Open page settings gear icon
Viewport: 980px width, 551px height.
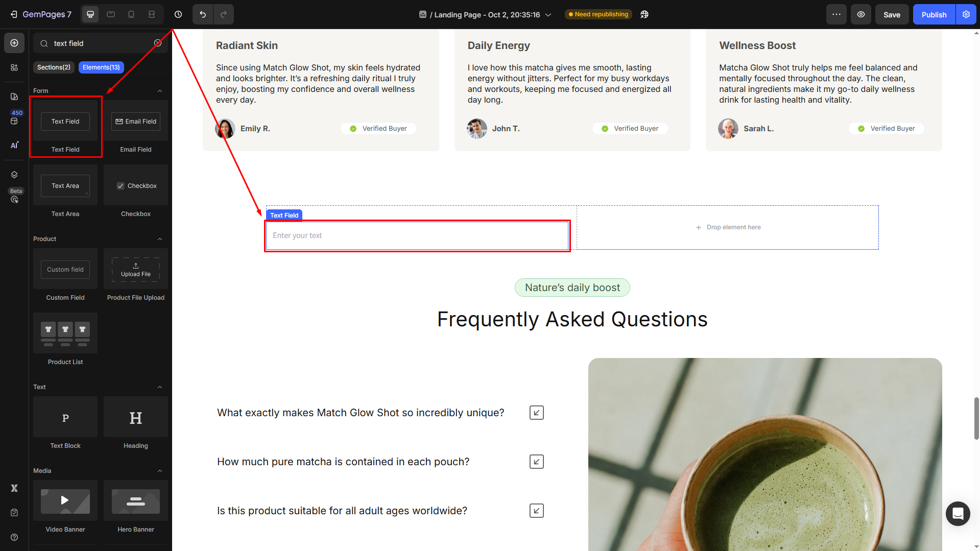pyautogui.click(x=966, y=14)
